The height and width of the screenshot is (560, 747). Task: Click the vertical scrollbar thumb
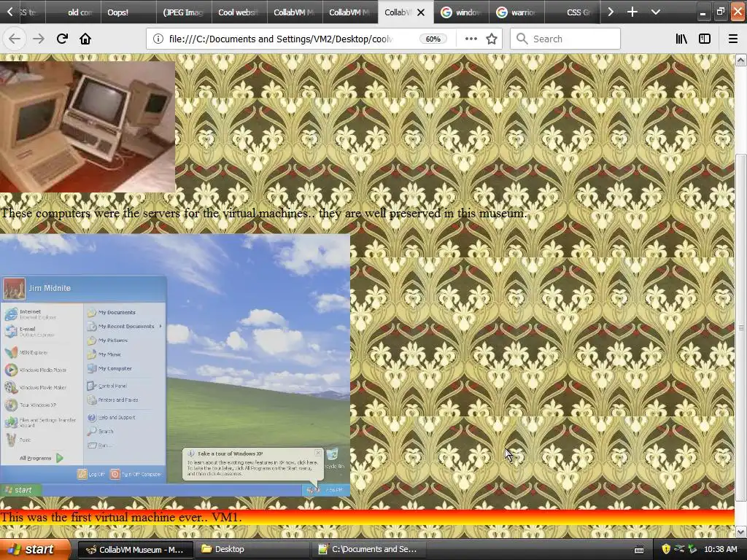coord(741,327)
